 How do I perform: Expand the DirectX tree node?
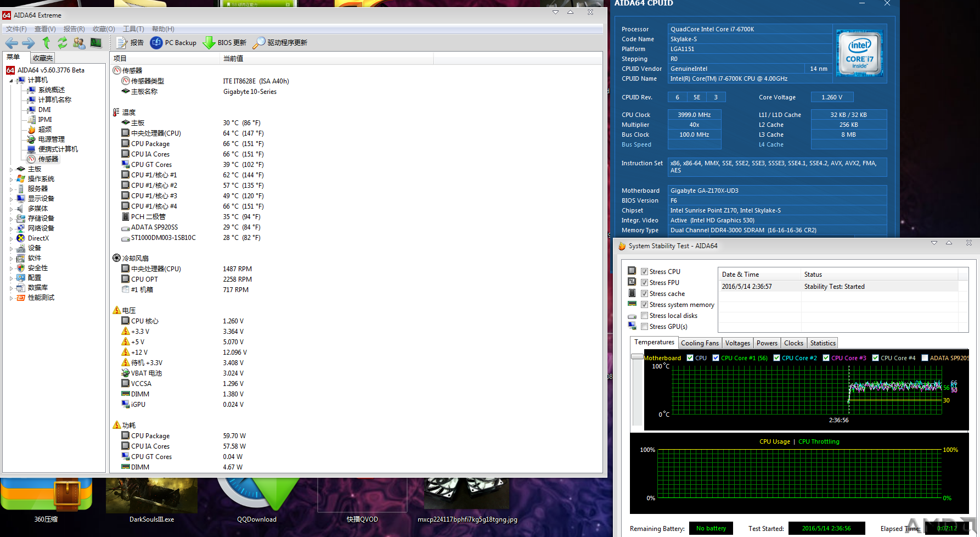11,239
